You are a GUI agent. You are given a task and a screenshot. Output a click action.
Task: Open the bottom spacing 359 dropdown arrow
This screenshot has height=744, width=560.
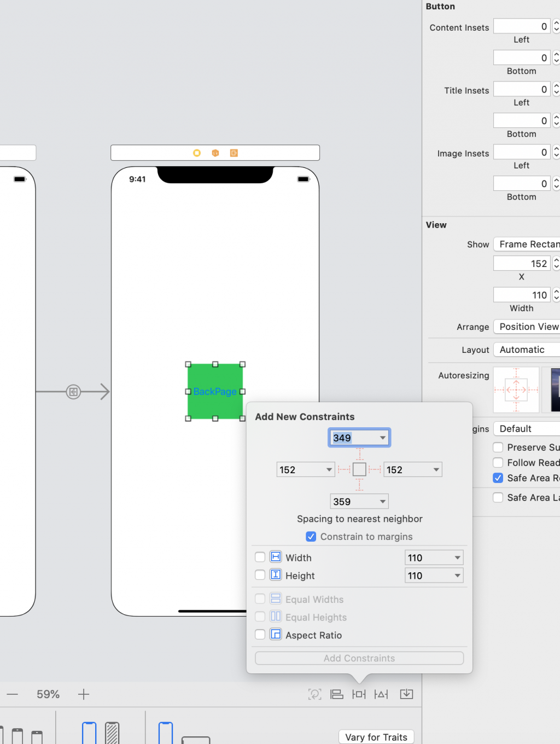382,501
